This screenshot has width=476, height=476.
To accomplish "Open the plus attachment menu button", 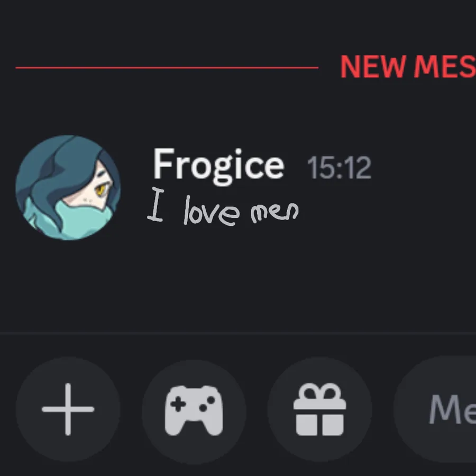I will coord(68,409).
